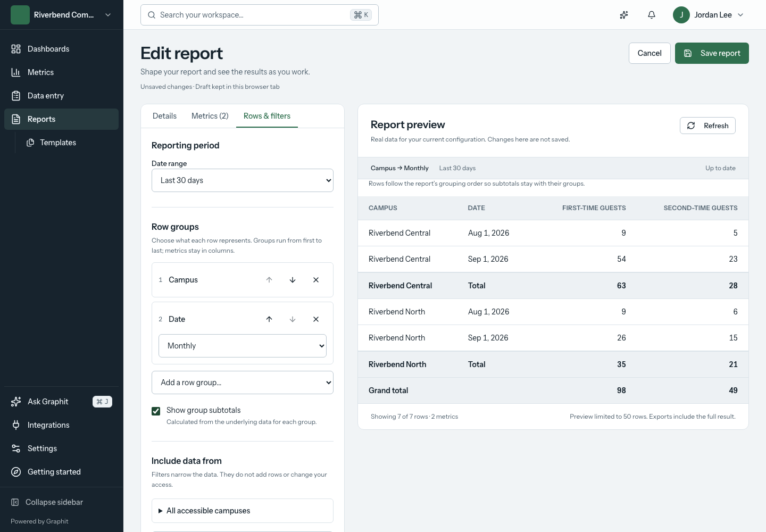The width and height of the screenshot is (766, 532).
Task: Switch to the Details tab
Action: (x=164, y=116)
